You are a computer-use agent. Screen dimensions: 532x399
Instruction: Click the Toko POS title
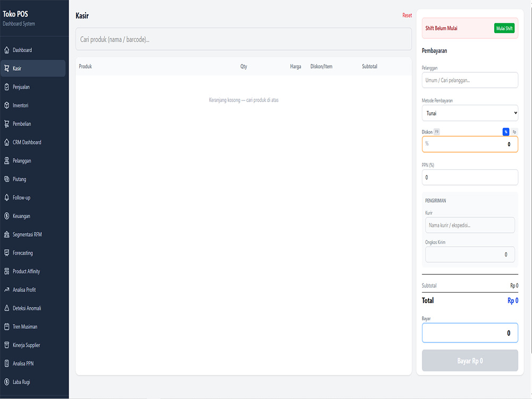point(15,14)
